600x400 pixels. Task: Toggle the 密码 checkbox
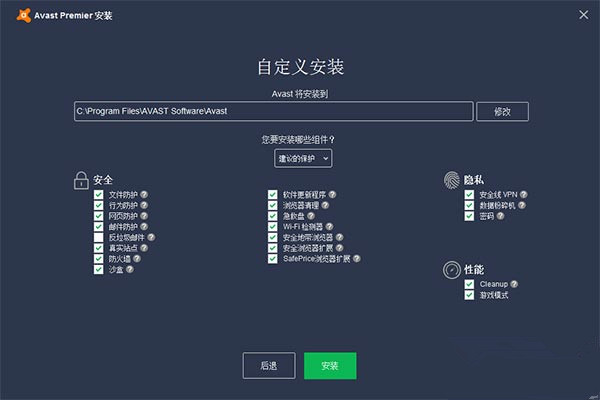(470, 216)
